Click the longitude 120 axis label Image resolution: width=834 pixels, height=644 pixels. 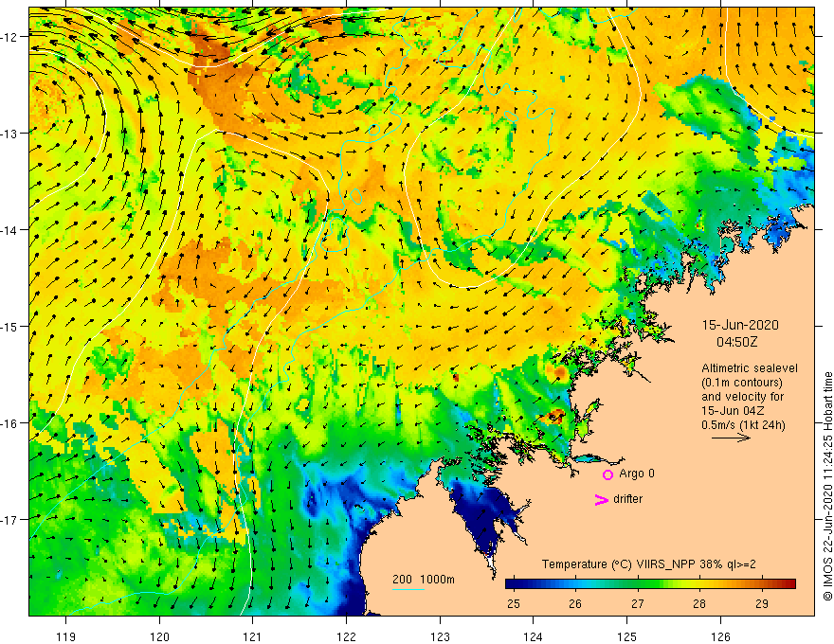click(159, 636)
